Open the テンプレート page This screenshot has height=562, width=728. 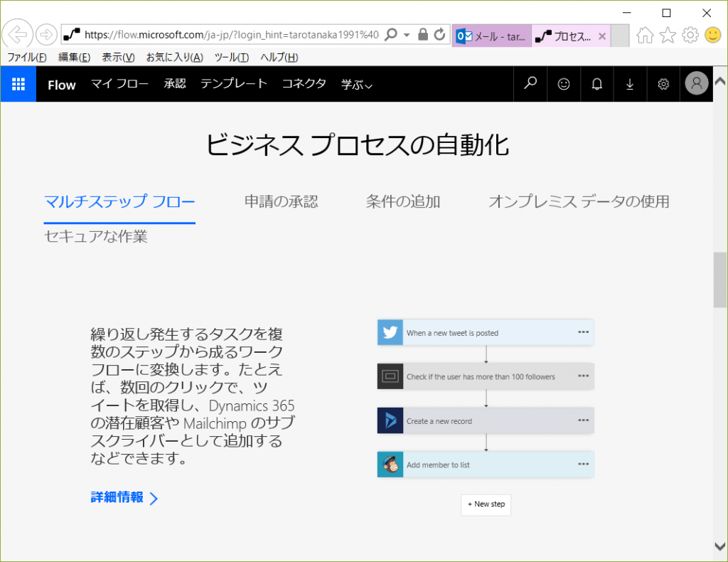(233, 84)
